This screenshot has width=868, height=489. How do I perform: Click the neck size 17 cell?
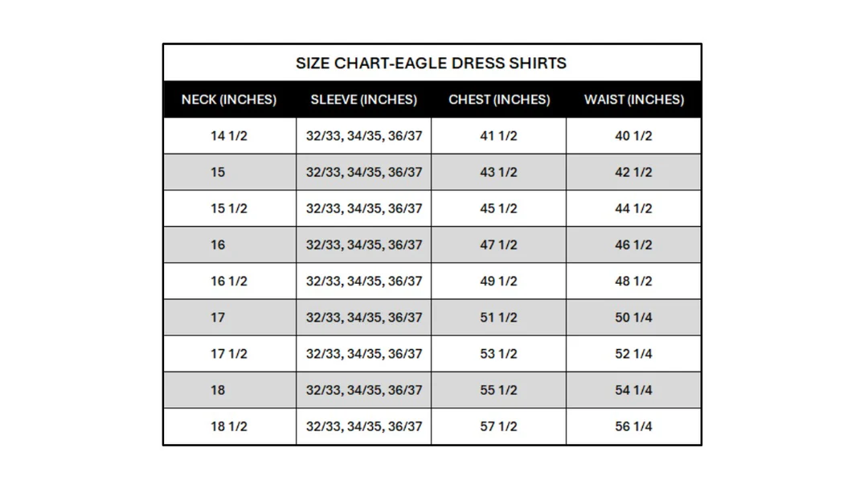coord(218,318)
